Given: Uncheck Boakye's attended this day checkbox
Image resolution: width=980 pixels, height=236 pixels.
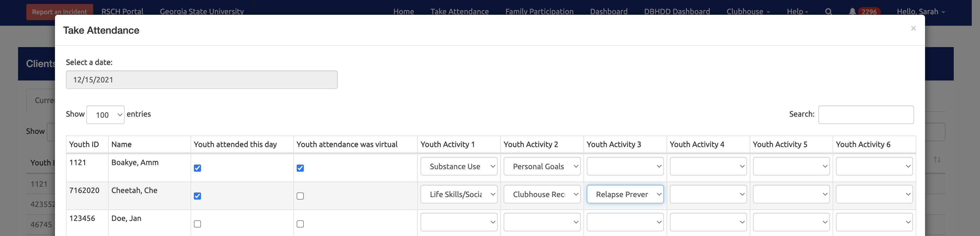Looking at the screenshot, I should 197,168.
